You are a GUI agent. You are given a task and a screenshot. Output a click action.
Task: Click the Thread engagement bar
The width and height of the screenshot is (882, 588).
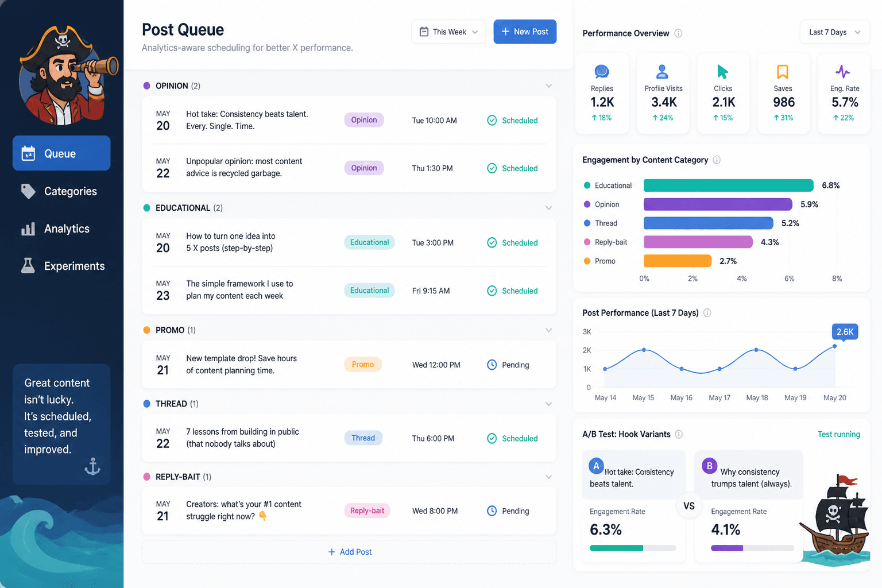click(x=709, y=223)
